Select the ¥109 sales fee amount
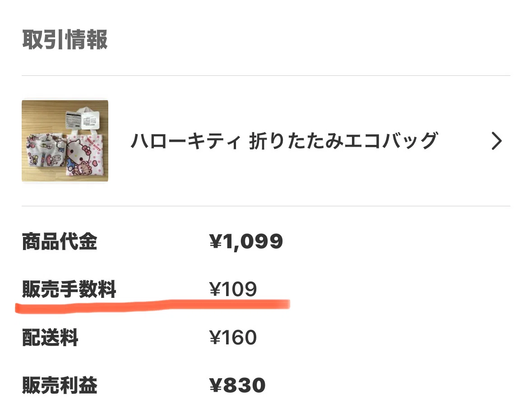Screen dimensions: 532x413 pyautogui.click(x=233, y=289)
